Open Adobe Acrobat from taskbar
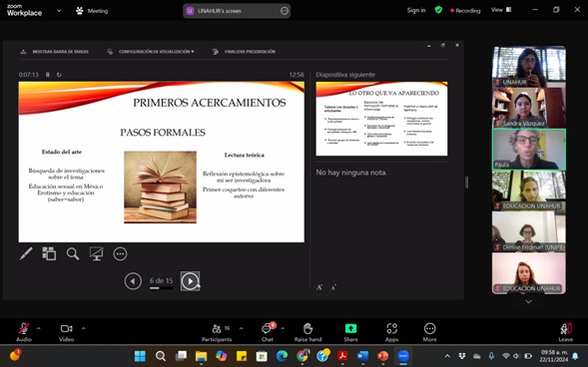This screenshot has width=588, height=367. [x=342, y=356]
